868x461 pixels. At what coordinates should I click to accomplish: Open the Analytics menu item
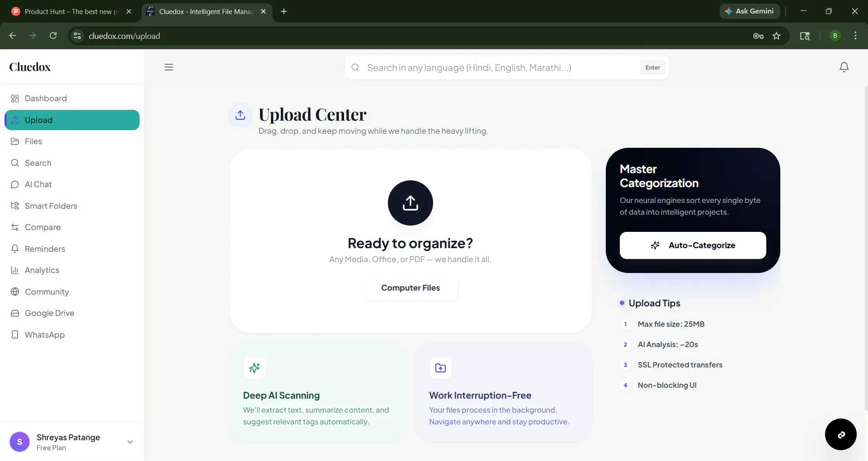[x=72, y=270]
